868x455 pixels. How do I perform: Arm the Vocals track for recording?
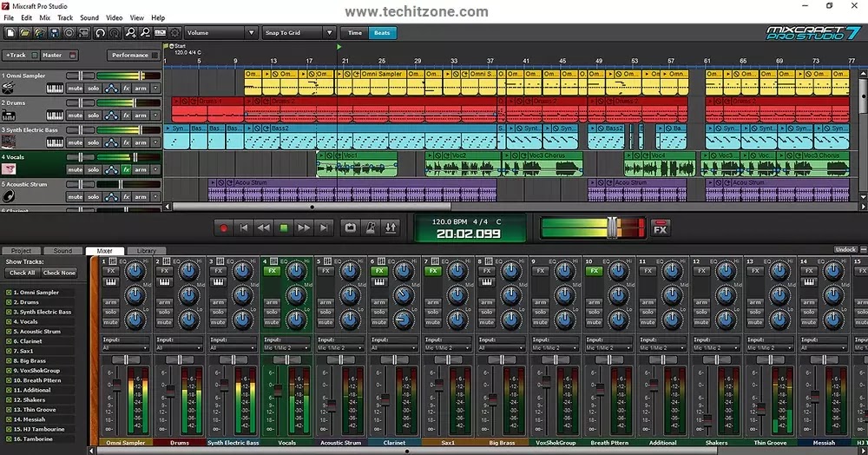(x=141, y=169)
